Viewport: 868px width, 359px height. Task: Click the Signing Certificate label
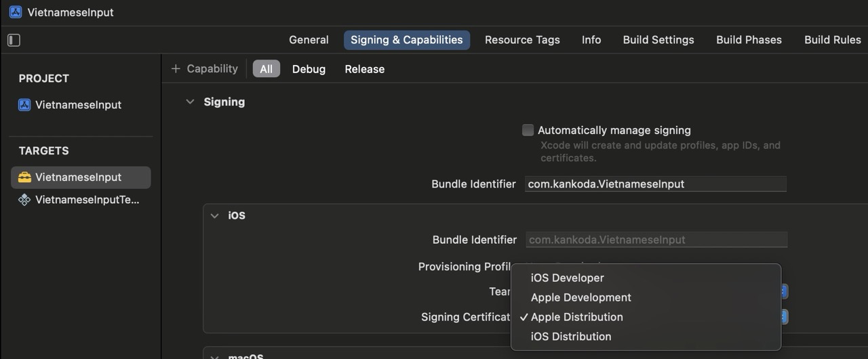click(467, 317)
